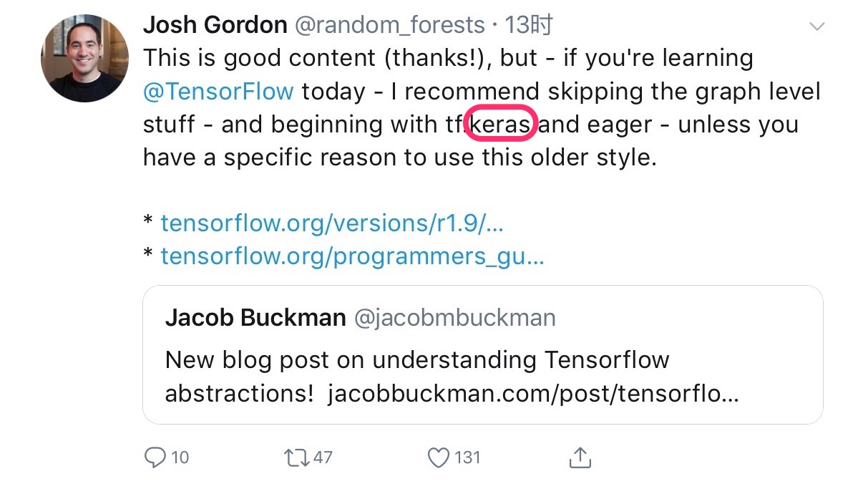Viewport: 868px width, 484px height.
Task: Tap the like count 131
Action: [x=468, y=457]
